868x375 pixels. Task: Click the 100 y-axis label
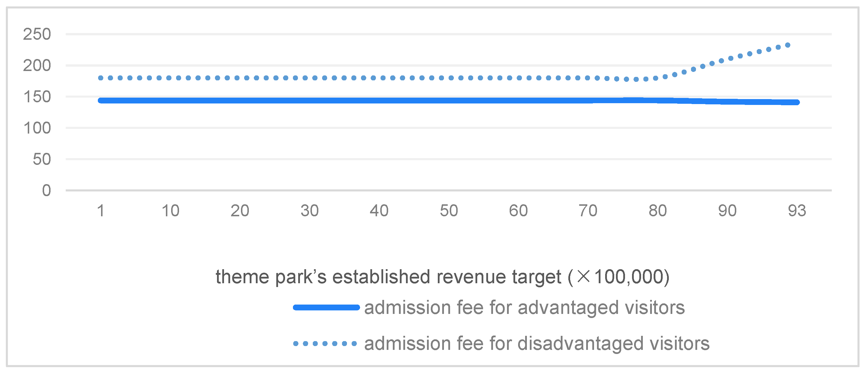tap(37, 128)
